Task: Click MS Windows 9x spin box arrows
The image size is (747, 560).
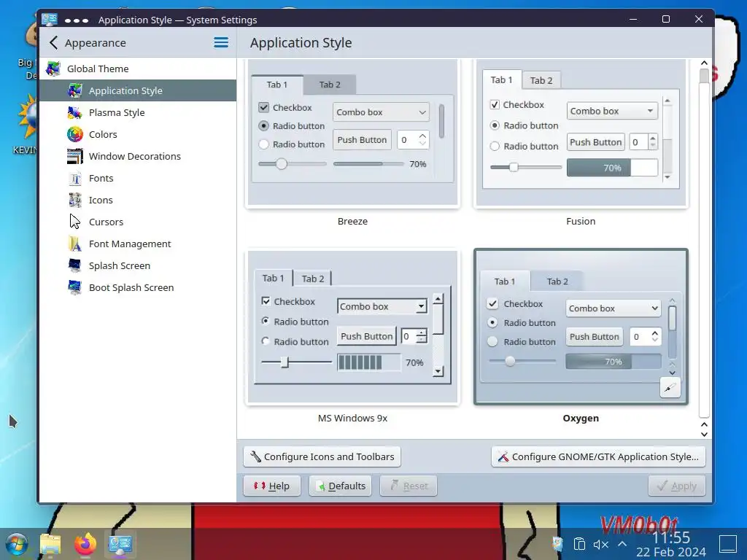Action: [x=421, y=336]
